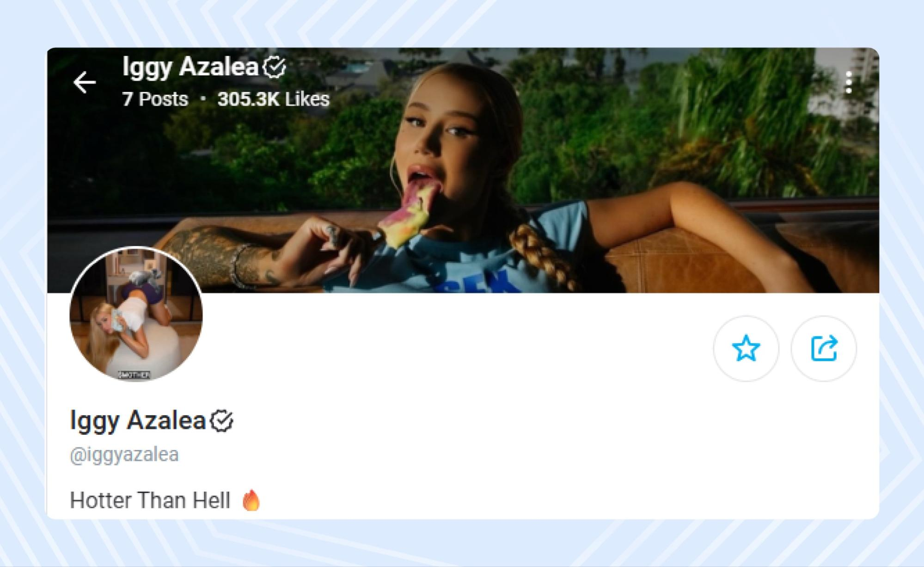Click the "7 Posts" count
The height and width of the screenshot is (567, 924).
click(155, 99)
